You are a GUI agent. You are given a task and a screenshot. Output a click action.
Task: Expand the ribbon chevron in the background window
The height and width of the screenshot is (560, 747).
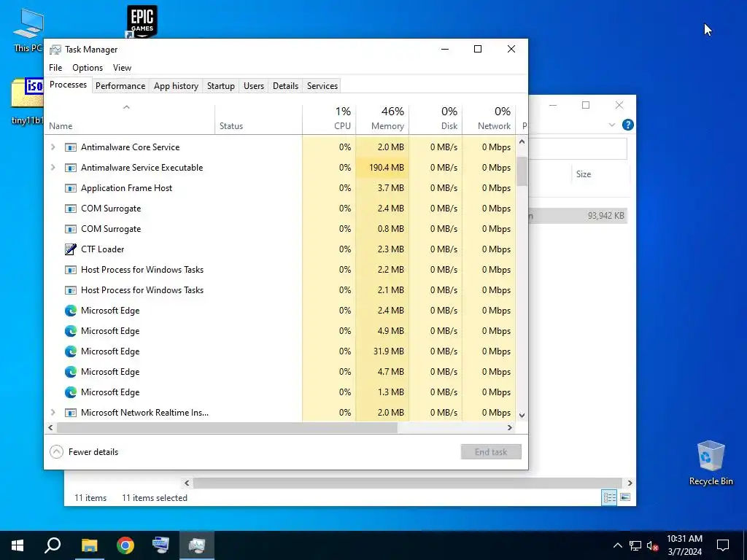tap(612, 125)
